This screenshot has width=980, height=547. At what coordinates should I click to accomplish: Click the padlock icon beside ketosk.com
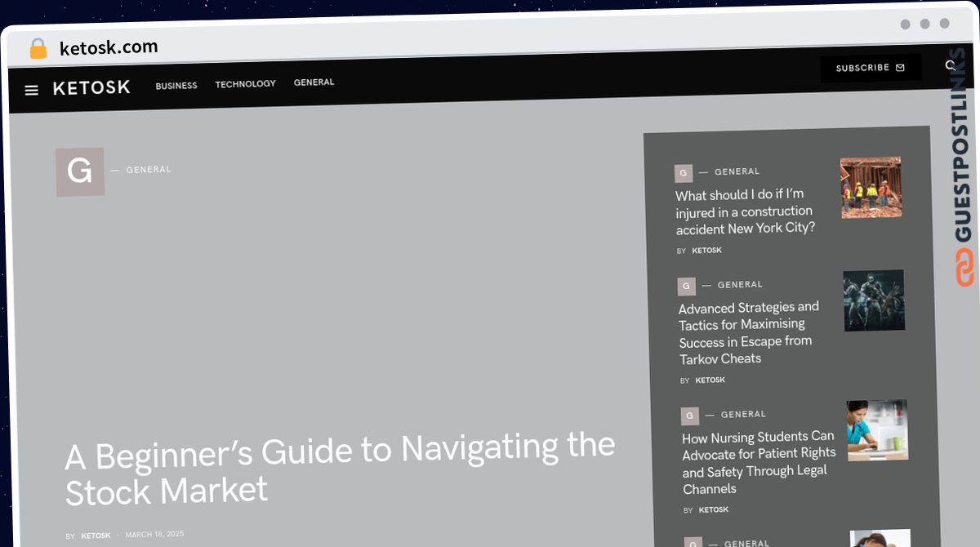38,49
